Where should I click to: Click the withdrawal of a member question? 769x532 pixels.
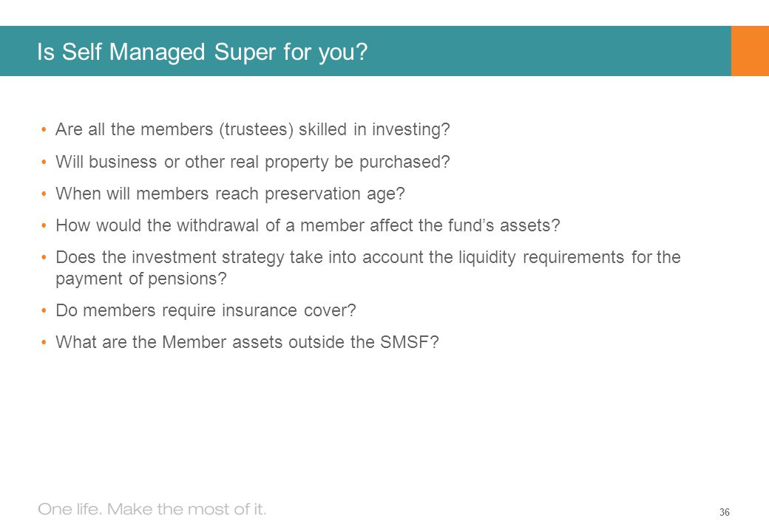pos(308,225)
